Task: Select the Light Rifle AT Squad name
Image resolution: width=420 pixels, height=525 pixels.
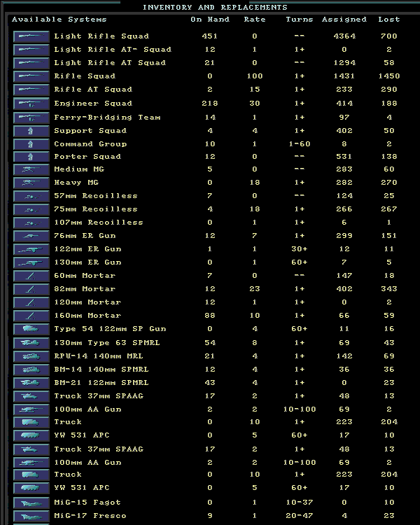Action: 110,62
